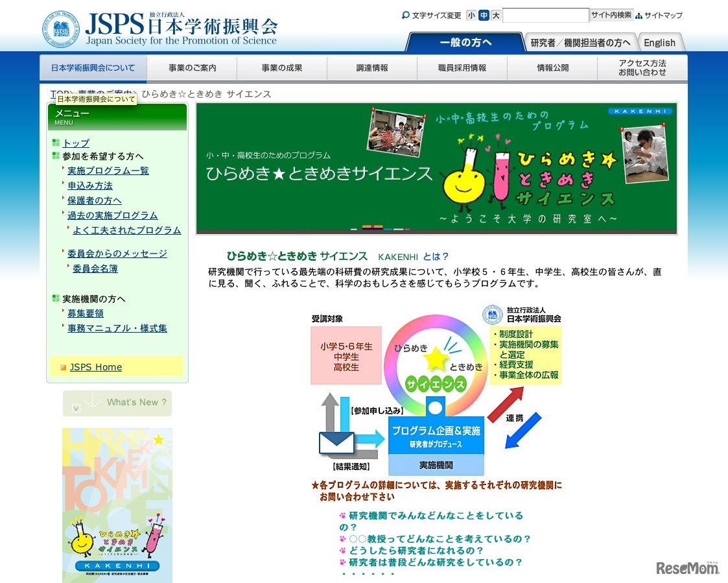Set text size to medium (中)
The height and width of the screenshot is (583, 728).
(484, 16)
